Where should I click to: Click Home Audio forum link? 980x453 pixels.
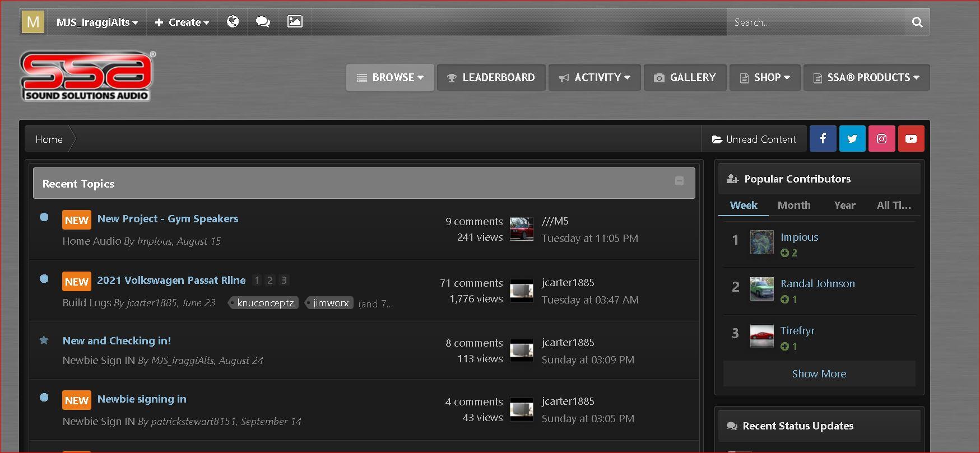pos(92,241)
